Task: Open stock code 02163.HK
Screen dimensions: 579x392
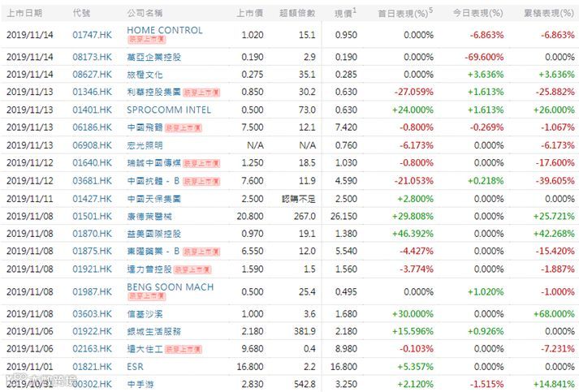Action: tap(93, 349)
